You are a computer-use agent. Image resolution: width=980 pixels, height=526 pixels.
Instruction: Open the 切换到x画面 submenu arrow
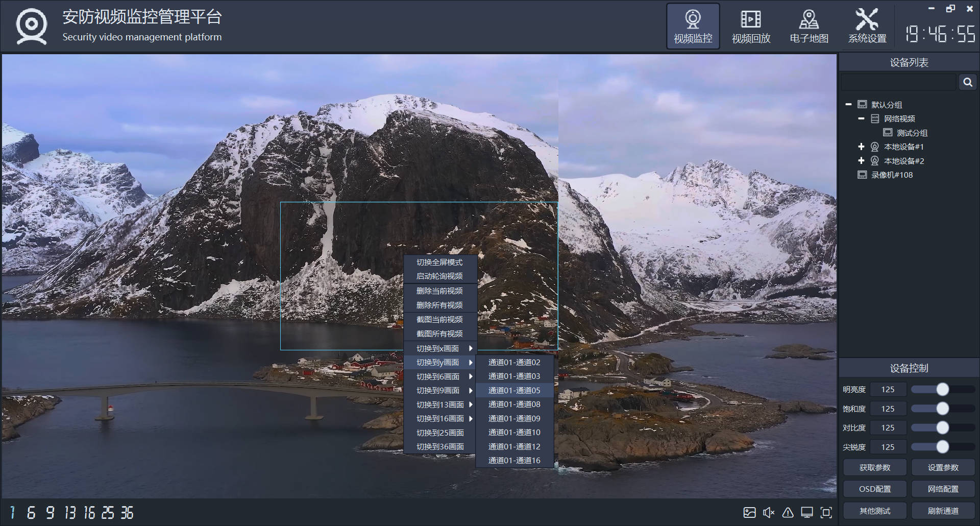pos(471,348)
